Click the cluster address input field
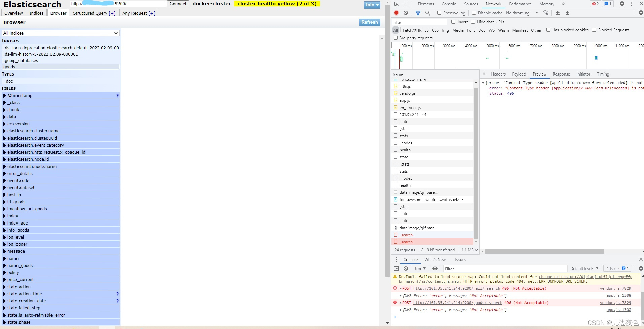Screen dimensions: 644x329 pos(118,4)
